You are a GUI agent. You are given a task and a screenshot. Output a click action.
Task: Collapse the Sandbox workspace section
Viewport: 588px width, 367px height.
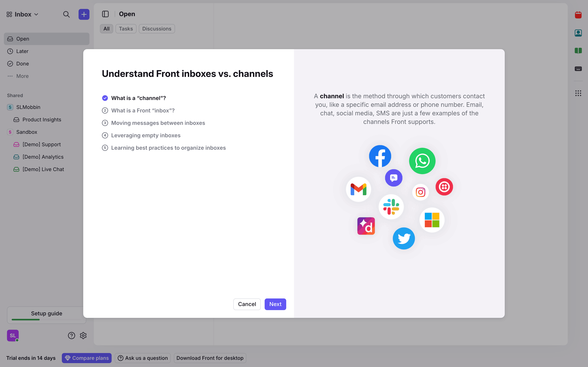(26, 132)
